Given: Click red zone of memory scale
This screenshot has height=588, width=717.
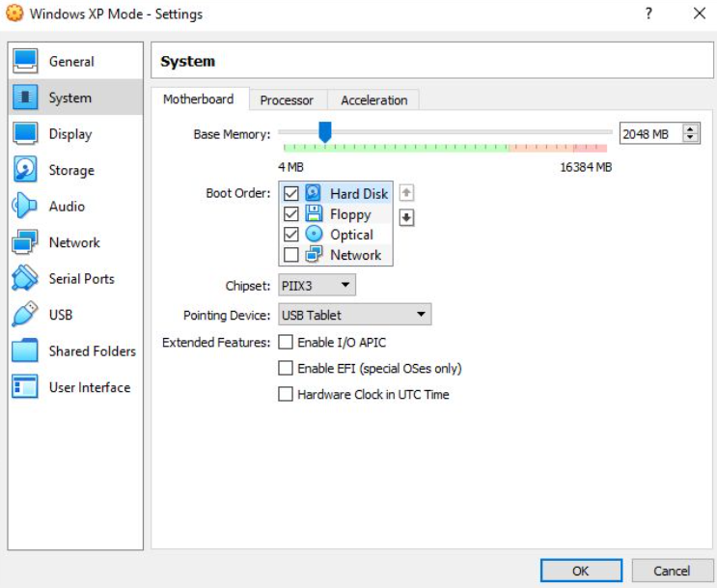Looking at the screenshot, I should pyautogui.click(x=590, y=148).
